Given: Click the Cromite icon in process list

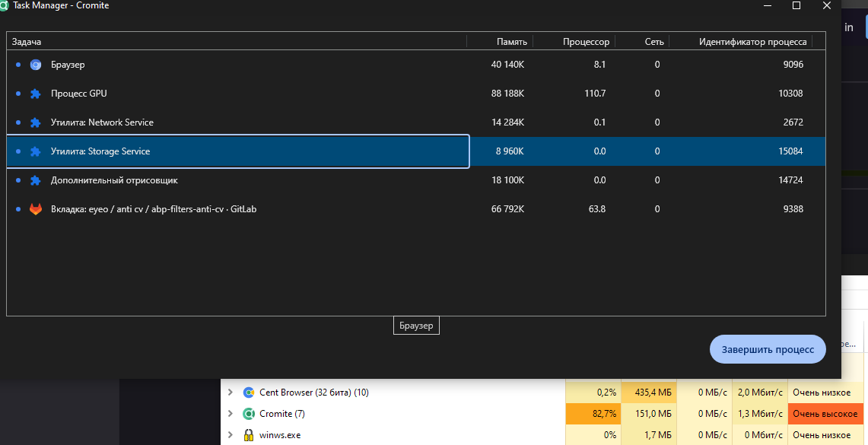Looking at the screenshot, I should [x=248, y=414].
